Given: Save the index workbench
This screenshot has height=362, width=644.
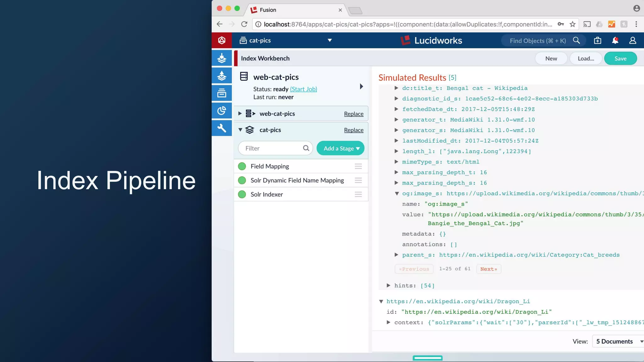Looking at the screenshot, I should pos(620,58).
